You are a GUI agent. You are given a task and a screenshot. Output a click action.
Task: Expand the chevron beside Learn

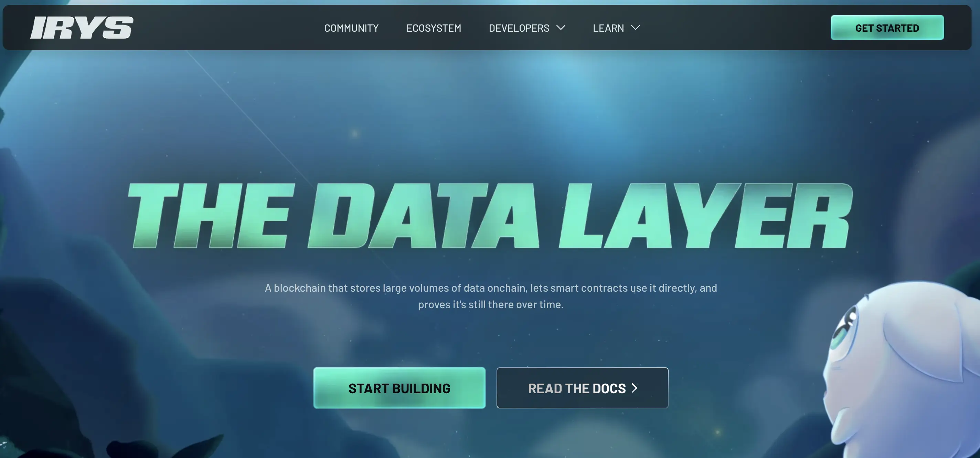[x=635, y=28]
